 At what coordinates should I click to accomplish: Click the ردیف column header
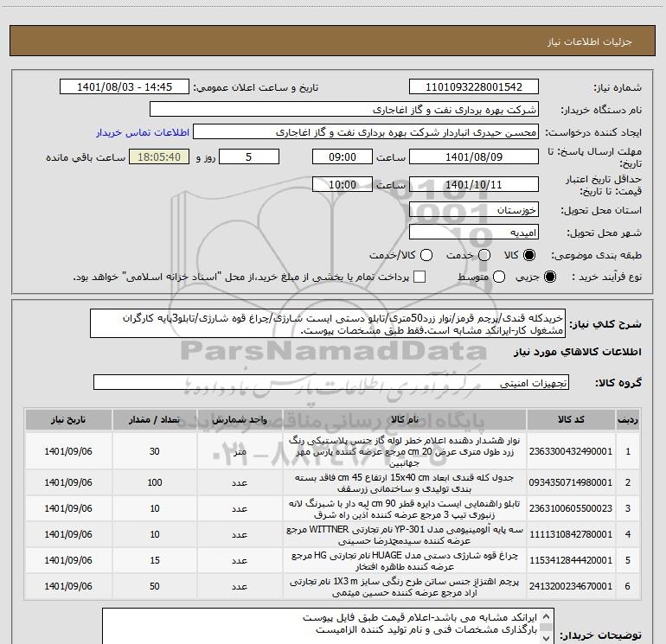pyautogui.click(x=628, y=420)
